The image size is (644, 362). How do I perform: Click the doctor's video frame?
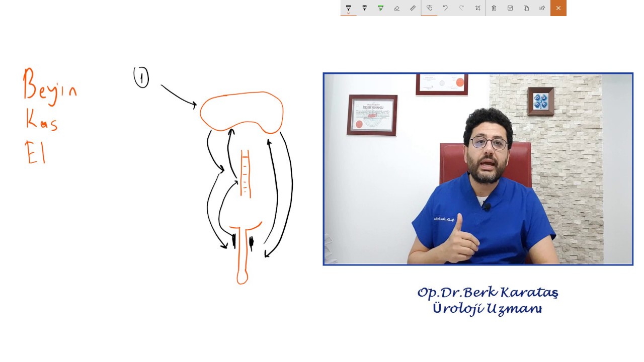478,169
